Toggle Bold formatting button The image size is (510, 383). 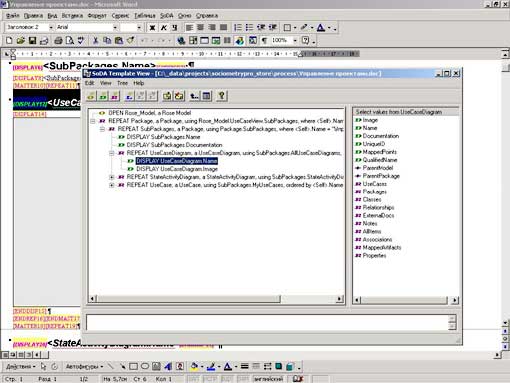tap(152, 27)
